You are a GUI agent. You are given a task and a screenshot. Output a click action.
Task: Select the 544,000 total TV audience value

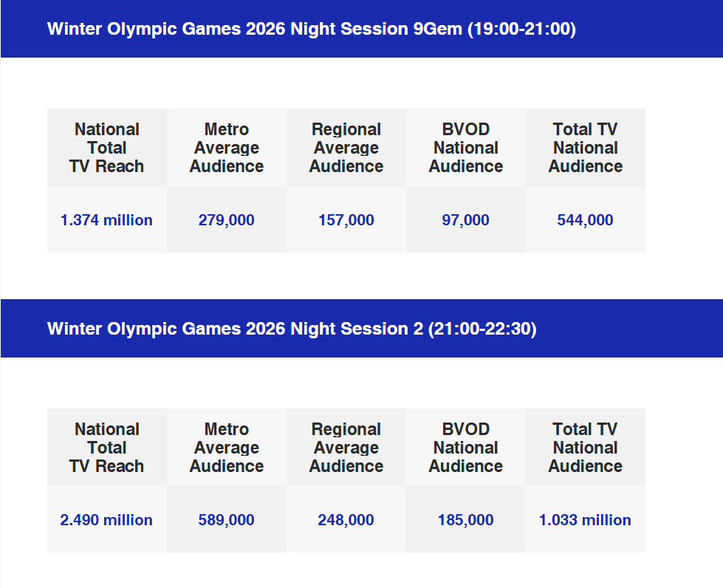[585, 220]
